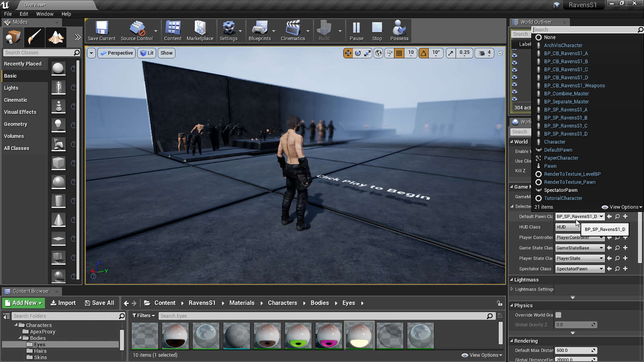Expand more modes with the double-arrow
644x362 pixels.
[x=77, y=37]
